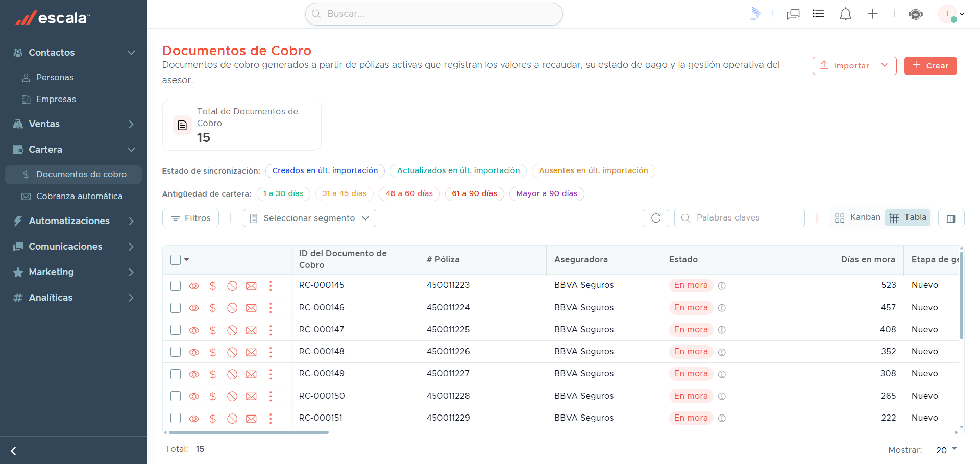Select the checkbox for RC-000151
980x464 pixels.
coord(176,418)
